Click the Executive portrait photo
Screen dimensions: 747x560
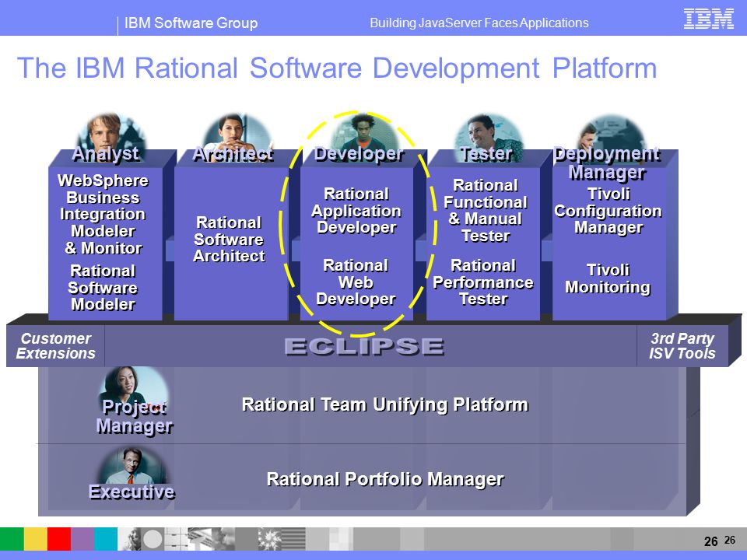click(132, 466)
